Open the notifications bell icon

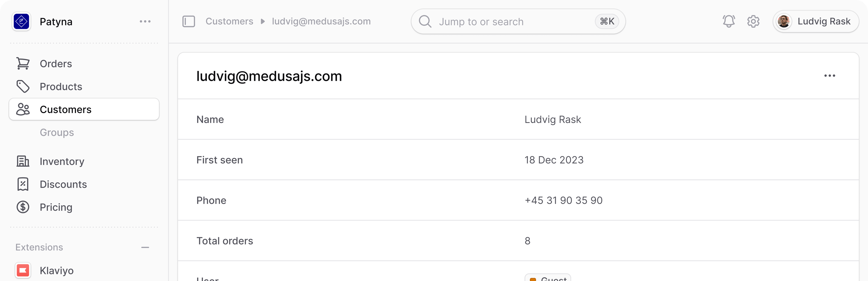coord(729,21)
